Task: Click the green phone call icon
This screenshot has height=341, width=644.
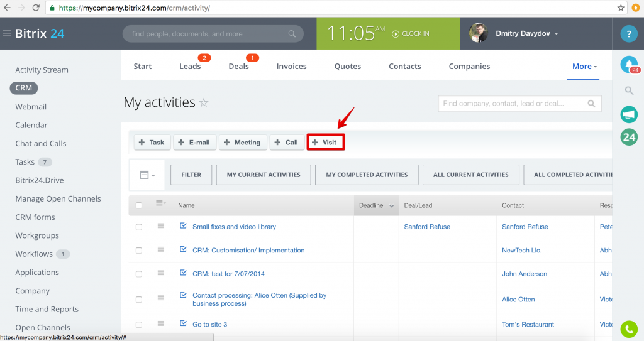Action: pyautogui.click(x=629, y=329)
